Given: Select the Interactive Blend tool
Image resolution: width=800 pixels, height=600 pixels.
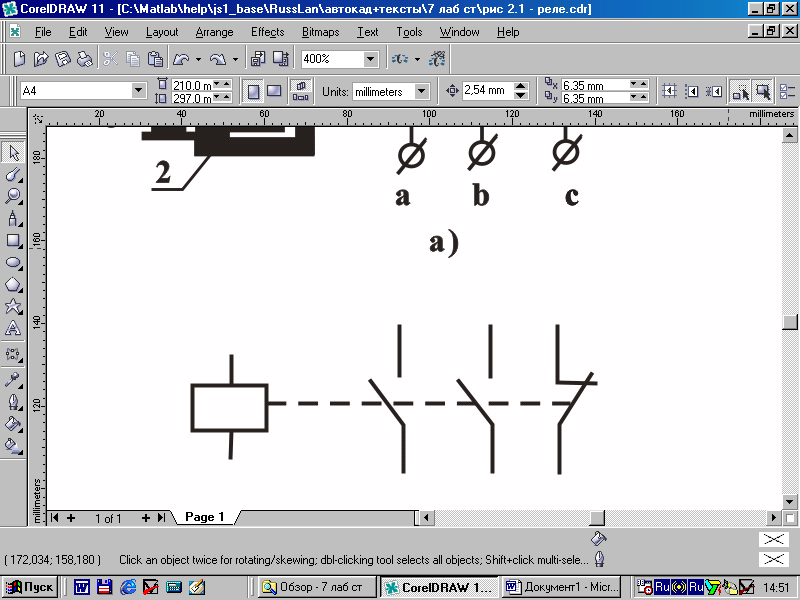Looking at the screenshot, I should pyautogui.click(x=14, y=354).
